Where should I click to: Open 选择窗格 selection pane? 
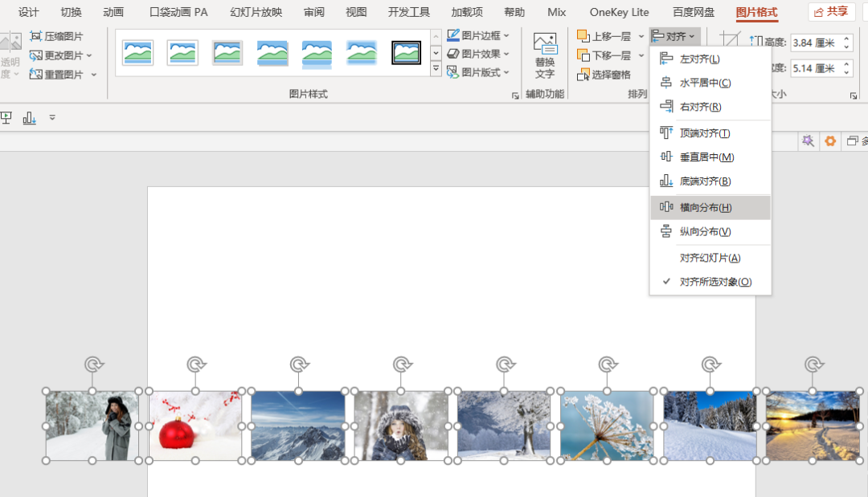(604, 75)
